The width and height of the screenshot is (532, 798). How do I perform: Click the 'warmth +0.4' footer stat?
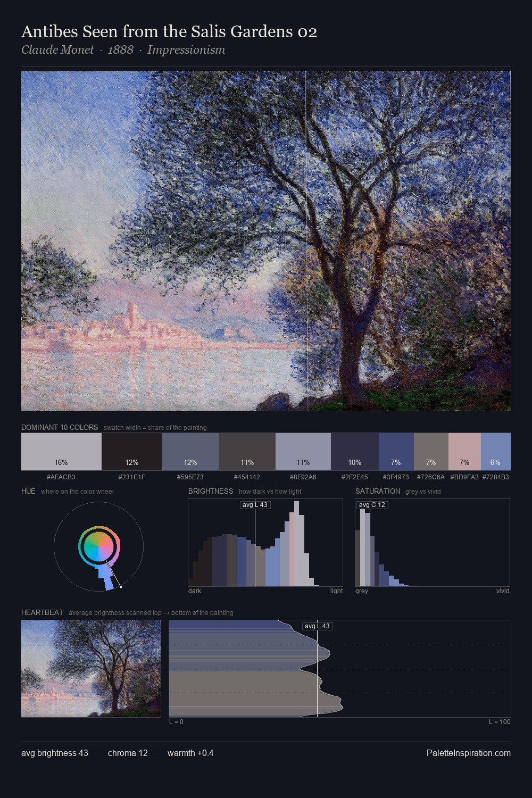[190, 753]
